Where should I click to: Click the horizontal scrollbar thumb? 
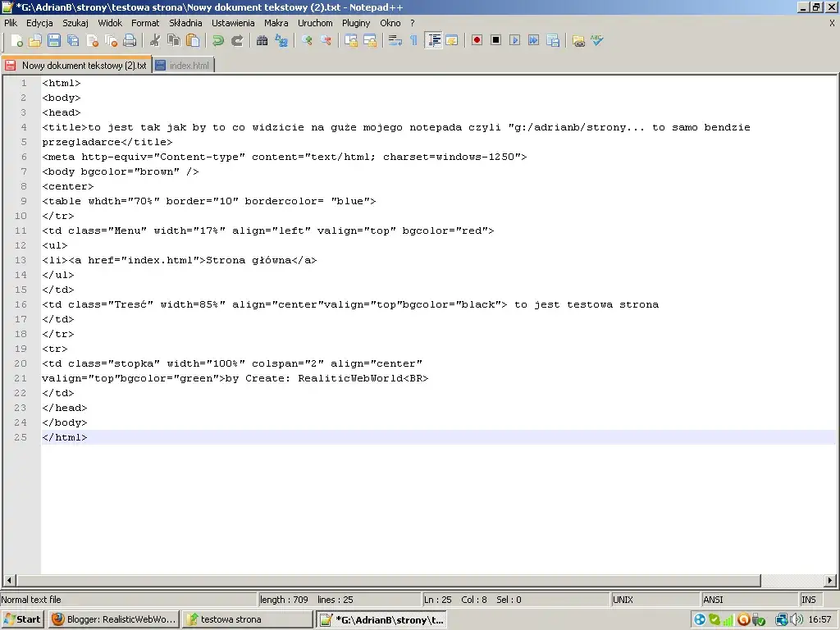pyautogui.click(x=388, y=580)
